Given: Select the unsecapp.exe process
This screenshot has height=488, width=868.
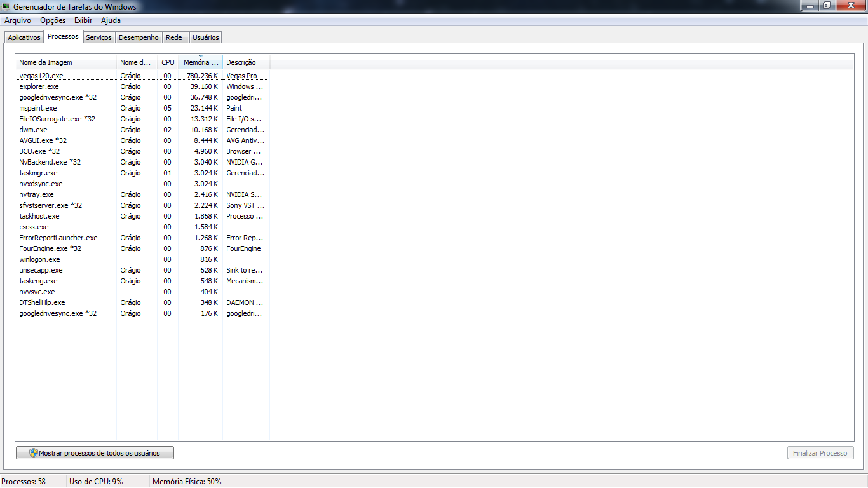Looking at the screenshot, I should pos(142,270).
